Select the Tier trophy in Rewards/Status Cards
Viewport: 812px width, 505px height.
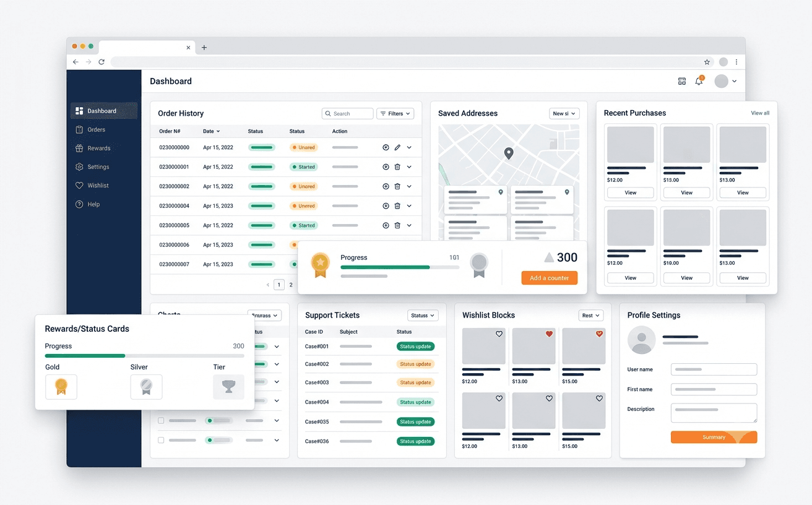pos(228,387)
